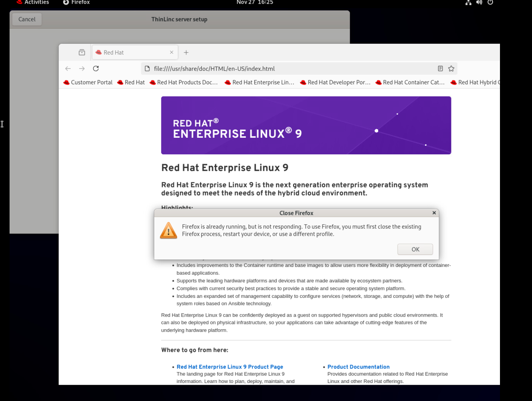The image size is (532, 401).
Task: Click the network status icon in the top bar
Action: point(468,3)
